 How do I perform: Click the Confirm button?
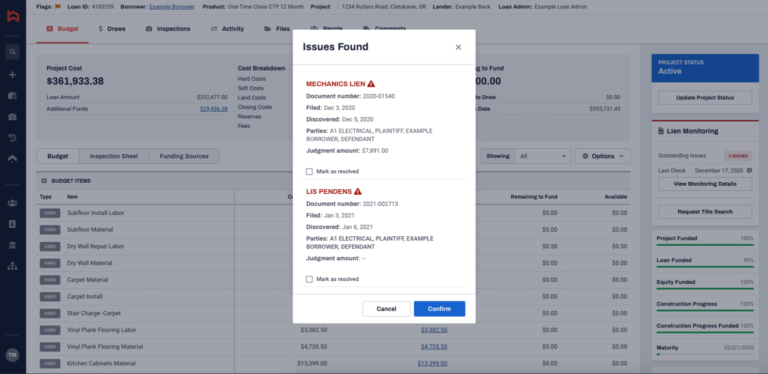click(x=439, y=309)
